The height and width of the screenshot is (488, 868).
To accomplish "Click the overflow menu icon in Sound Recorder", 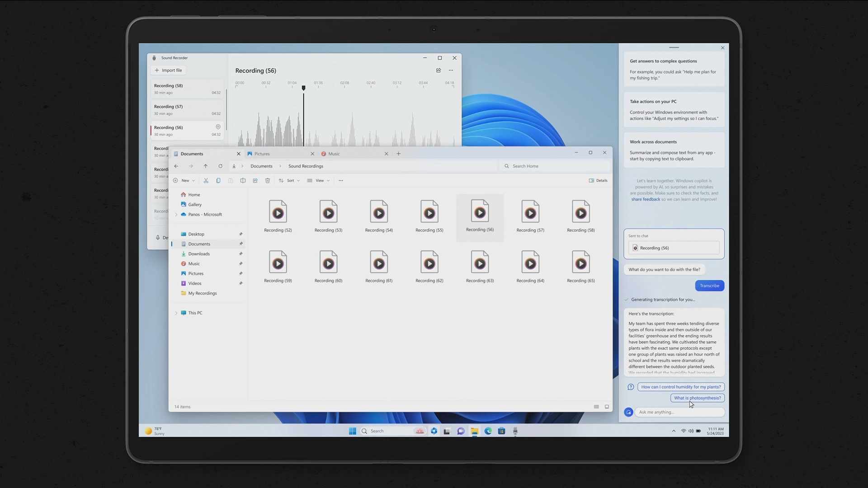I will (x=451, y=70).
